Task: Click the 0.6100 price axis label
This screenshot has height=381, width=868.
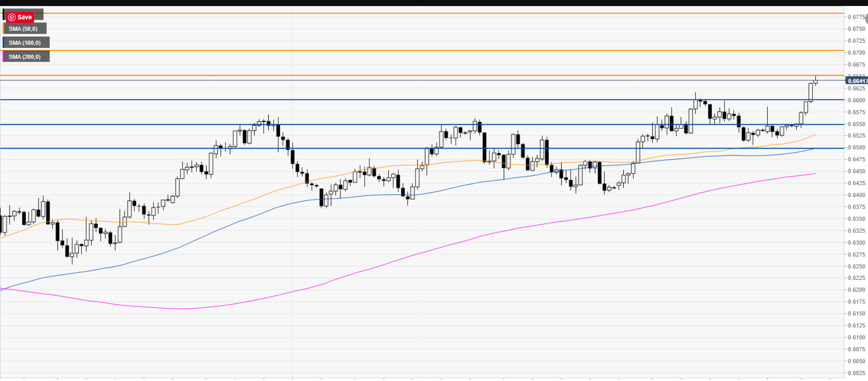Action: pyautogui.click(x=857, y=337)
